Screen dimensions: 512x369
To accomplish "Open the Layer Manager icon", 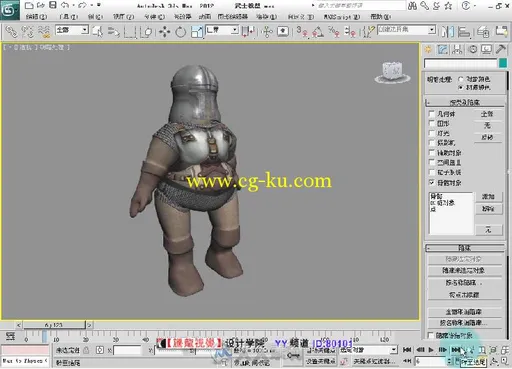I will pyautogui.click(x=483, y=32).
